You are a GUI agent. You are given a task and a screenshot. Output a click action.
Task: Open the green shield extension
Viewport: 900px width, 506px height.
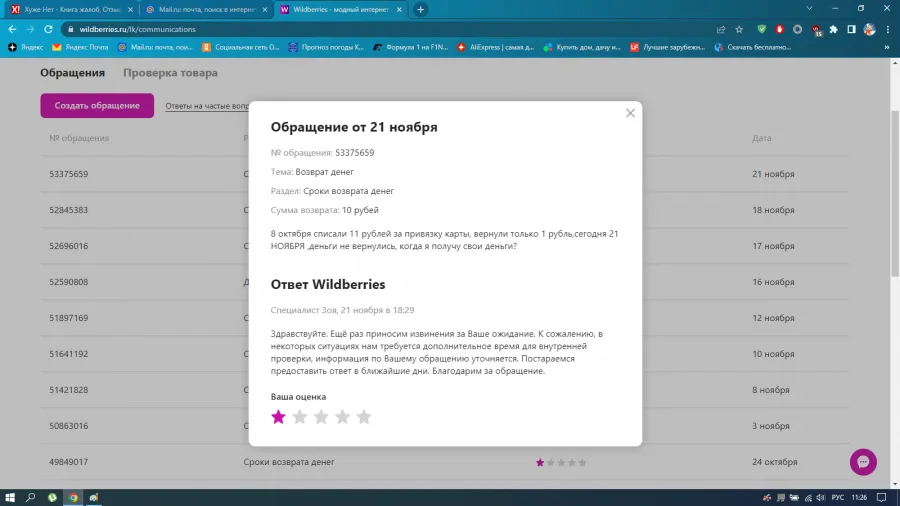[x=762, y=29]
